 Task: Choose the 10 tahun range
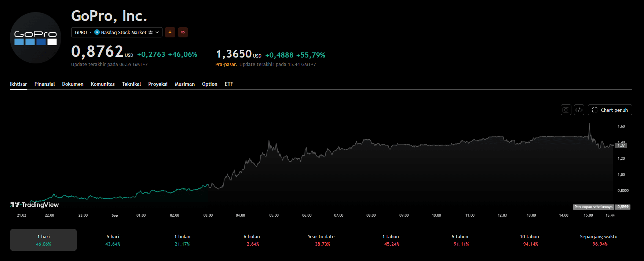pos(529,240)
